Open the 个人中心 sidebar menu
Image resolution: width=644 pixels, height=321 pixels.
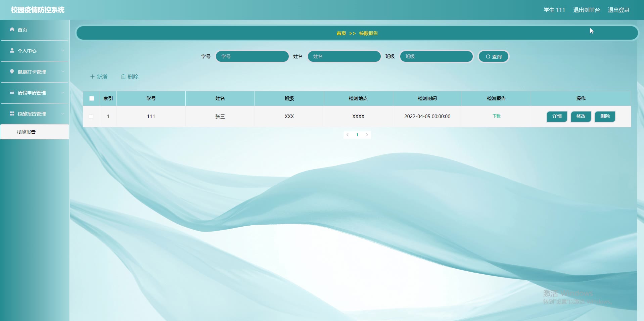35,51
